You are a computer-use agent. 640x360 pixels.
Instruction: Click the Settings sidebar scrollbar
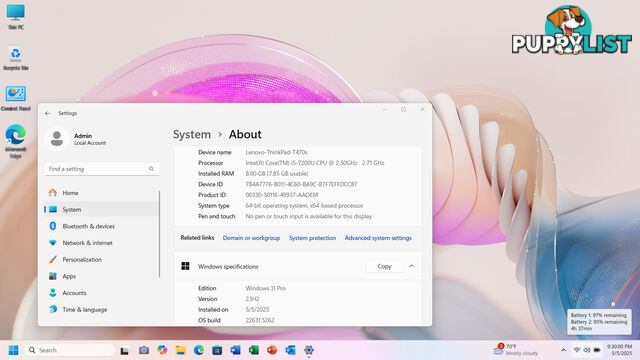coord(159,234)
